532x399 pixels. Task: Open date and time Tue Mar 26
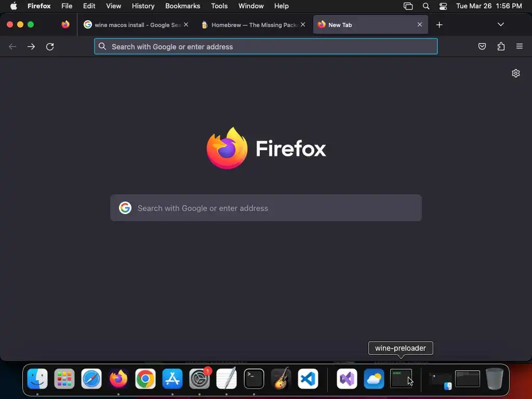[489, 6]
